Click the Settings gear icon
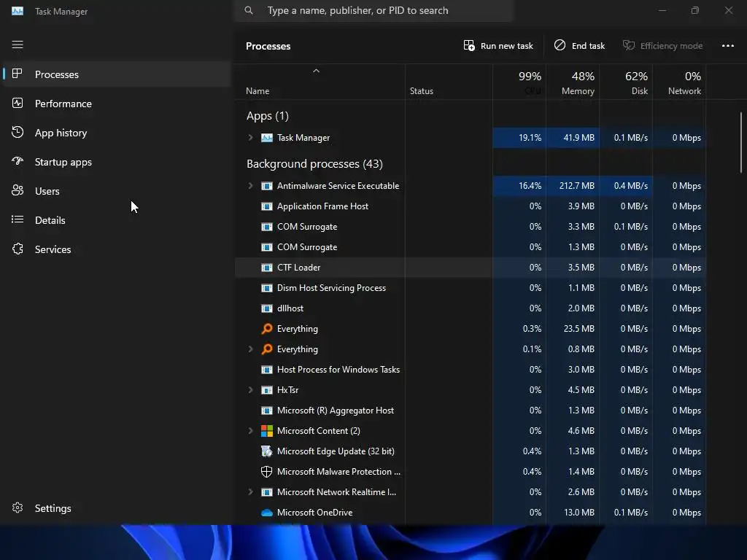 click(x=18, y=508)
